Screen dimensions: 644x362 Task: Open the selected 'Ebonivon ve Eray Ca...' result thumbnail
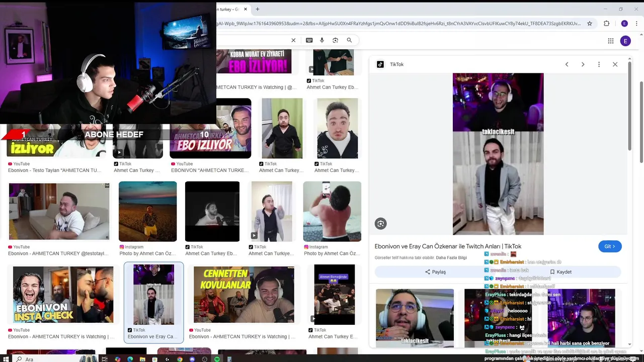point(153,295)
